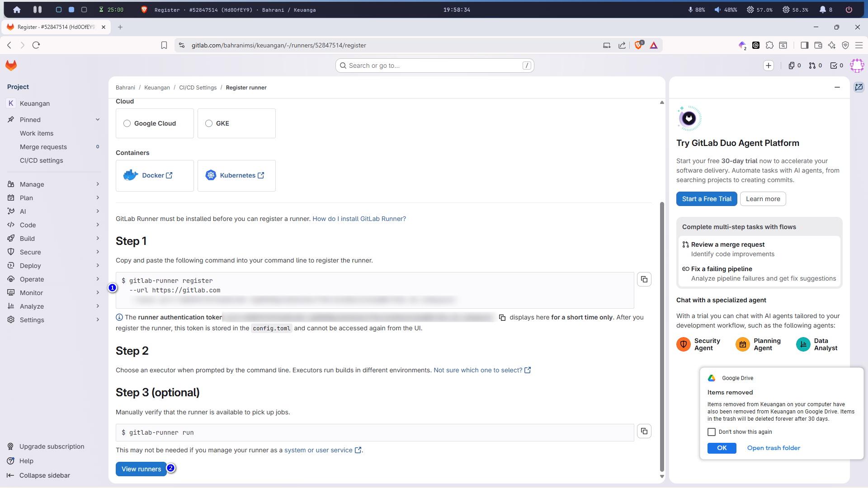This screenshot has width=868, height=488.
Task: Open the Brave wallet icon
Action: [818, 45]
